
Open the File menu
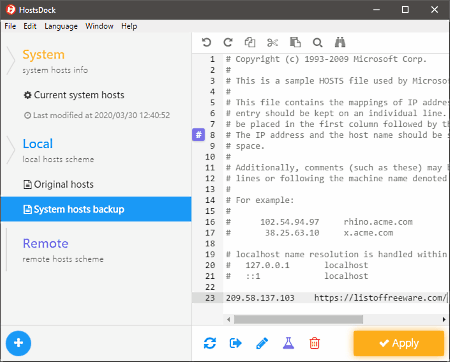pos(10,26)
